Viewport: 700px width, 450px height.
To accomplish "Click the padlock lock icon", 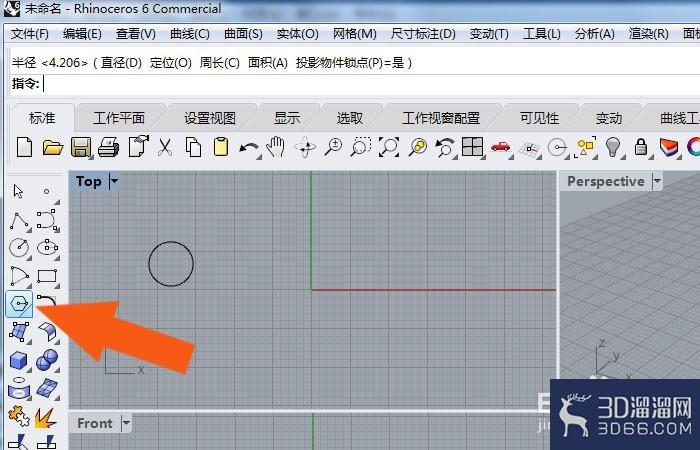I will [641, 146].
